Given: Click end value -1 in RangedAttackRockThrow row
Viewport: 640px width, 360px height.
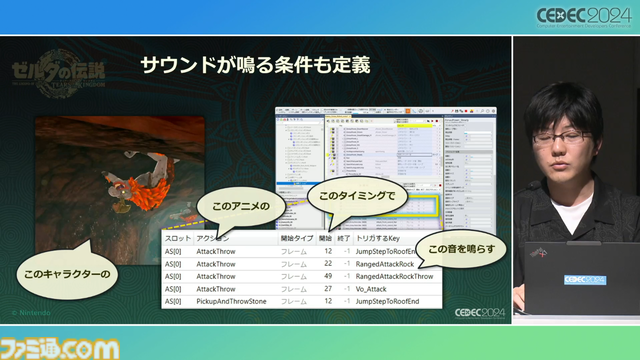Looking at the screenshot, I should tap(347, 276).
